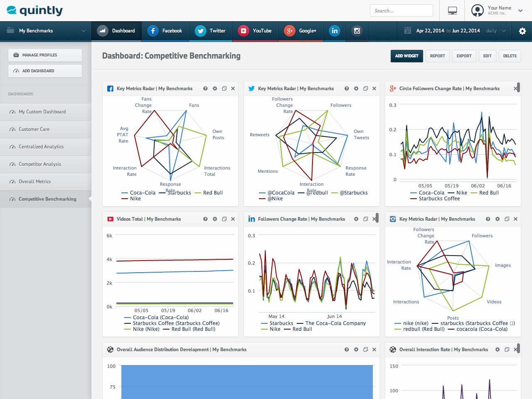532x399 pixels.
Task: Duplicate the Instagram Key Metrics Radar widget
Action: pyautogui.click(x=507, y=219)
